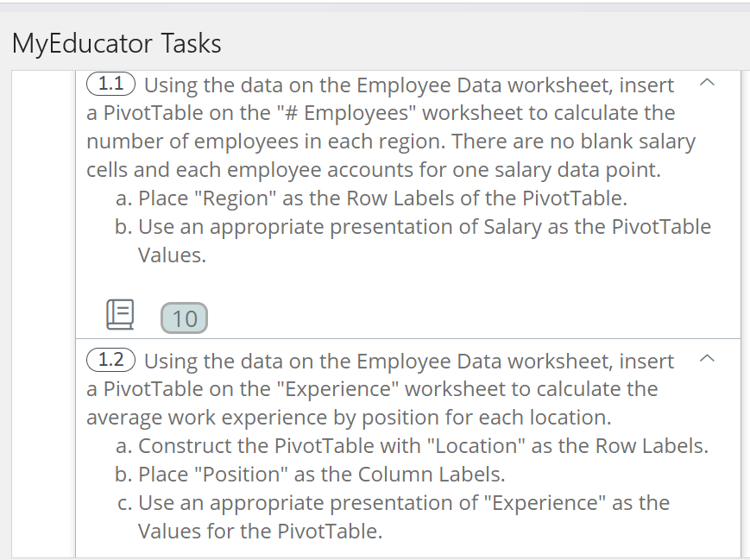Select step a: Place "Region" as Row Labels
Screen dimensions: 750x560
(371, 198)
